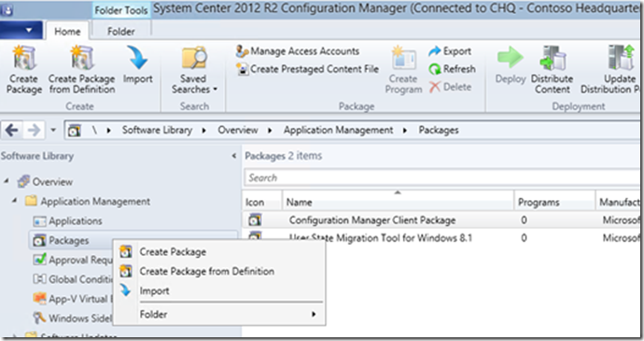Image resolution: width=644 pixels, height=341 pixels.
Task: Collapse the Overview tree node
Action: click(7, 181)
